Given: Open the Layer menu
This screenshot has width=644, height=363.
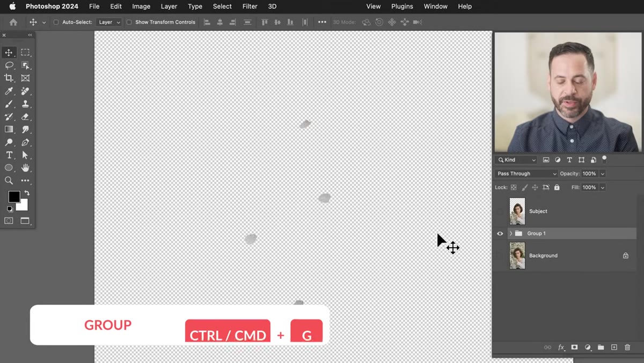Looking at the screenshot, I should click(x=169, y=6).
